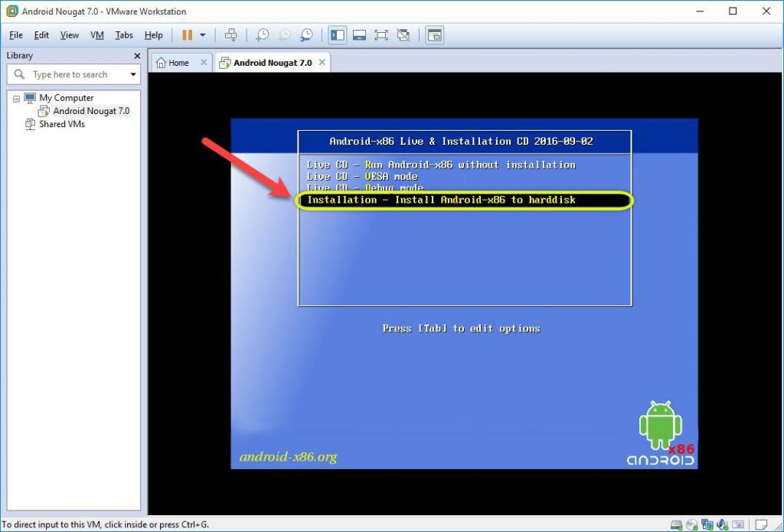Click the CD/DVD device status icon
The height and width of the screenshot is (532, 784).
693,525
